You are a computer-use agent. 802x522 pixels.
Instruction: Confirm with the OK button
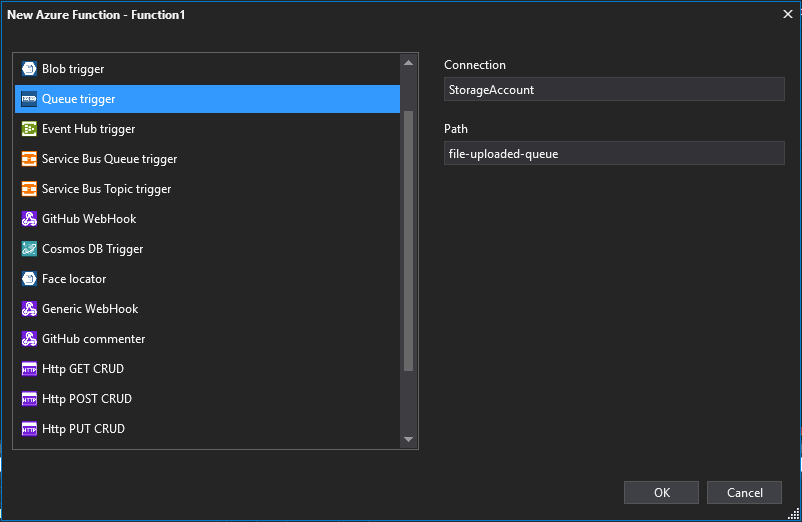(x=661, y=492)
